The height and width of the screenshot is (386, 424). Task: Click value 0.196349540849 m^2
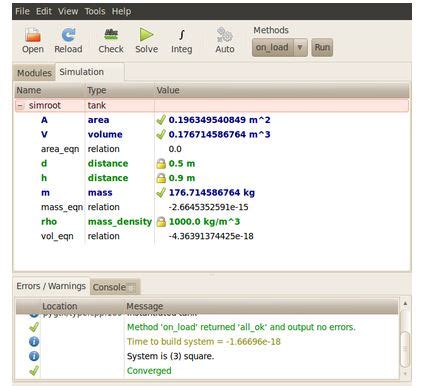tap(219, 120)
